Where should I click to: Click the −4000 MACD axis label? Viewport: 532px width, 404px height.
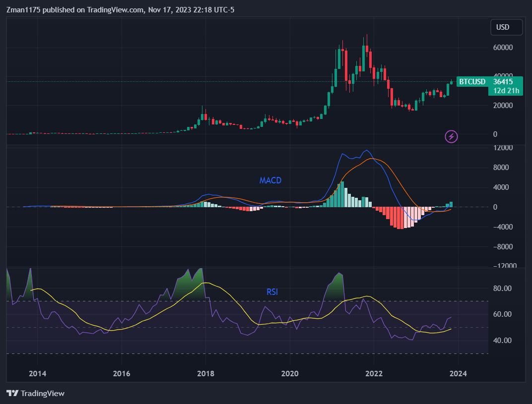503,227
